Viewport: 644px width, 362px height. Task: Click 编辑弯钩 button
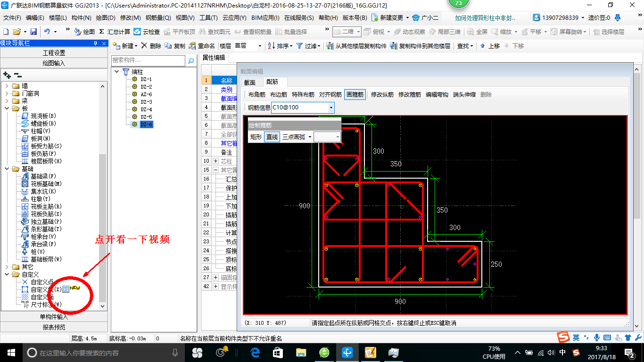(437, 94)
